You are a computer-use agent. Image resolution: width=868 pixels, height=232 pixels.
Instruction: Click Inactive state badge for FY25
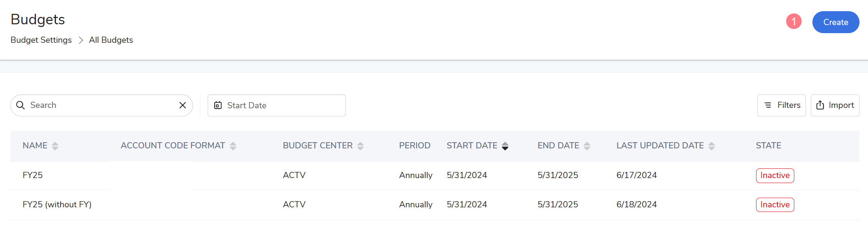tap(775, 175)
